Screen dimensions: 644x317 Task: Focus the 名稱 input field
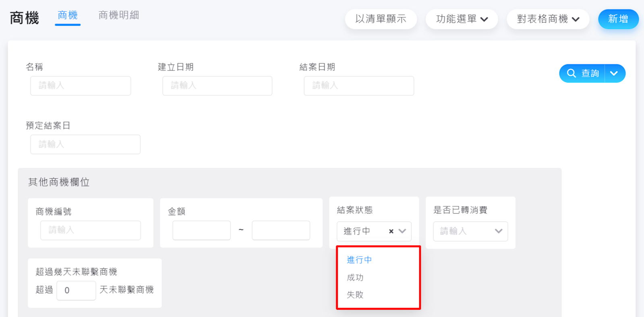pyautogui.click(x=81, y=86)
